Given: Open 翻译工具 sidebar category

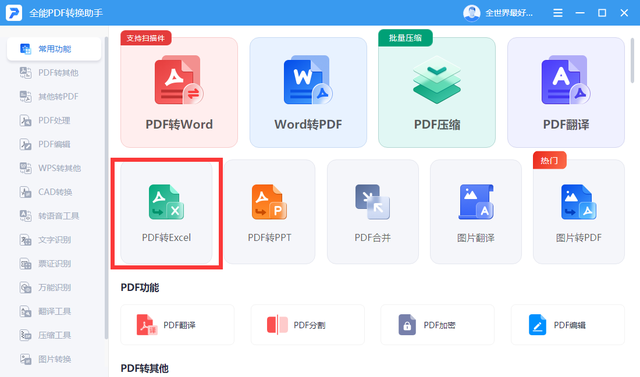Looking at the screenshot, I should pos(54,311).
